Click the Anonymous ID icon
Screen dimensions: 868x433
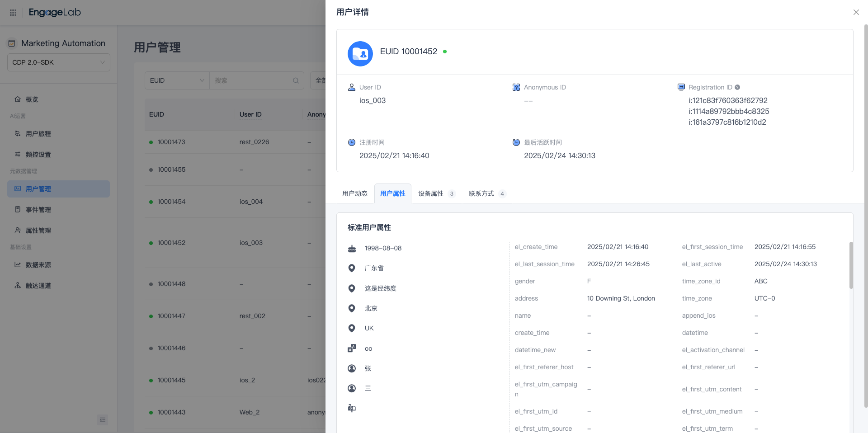click(x=516, y=87)
